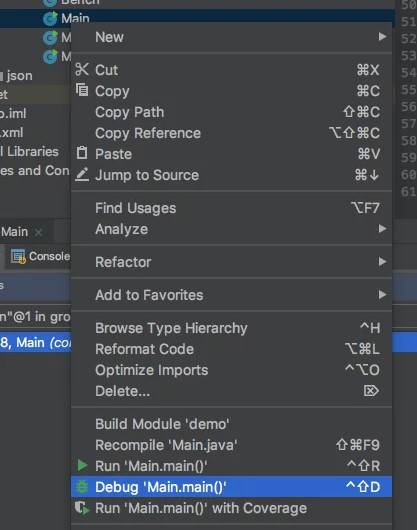This screenshot has width=417, height=530.
Task: Click the Console tab icon
Action: coord(18,256)
